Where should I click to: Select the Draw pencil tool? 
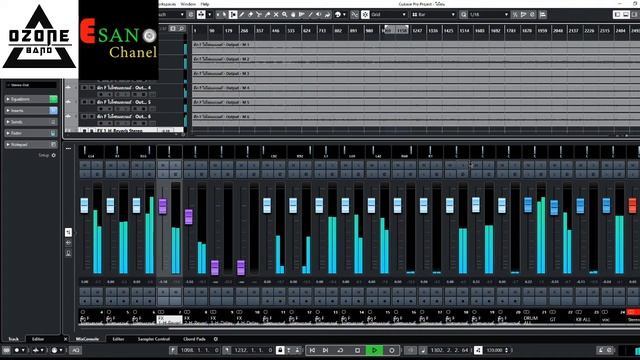click(241, 14)
